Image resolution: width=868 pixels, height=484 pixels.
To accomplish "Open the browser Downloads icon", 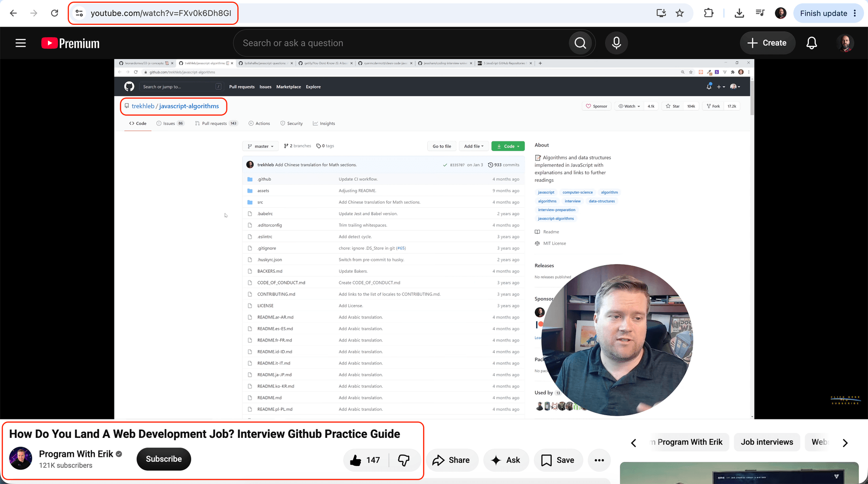I will coord(739,13).
